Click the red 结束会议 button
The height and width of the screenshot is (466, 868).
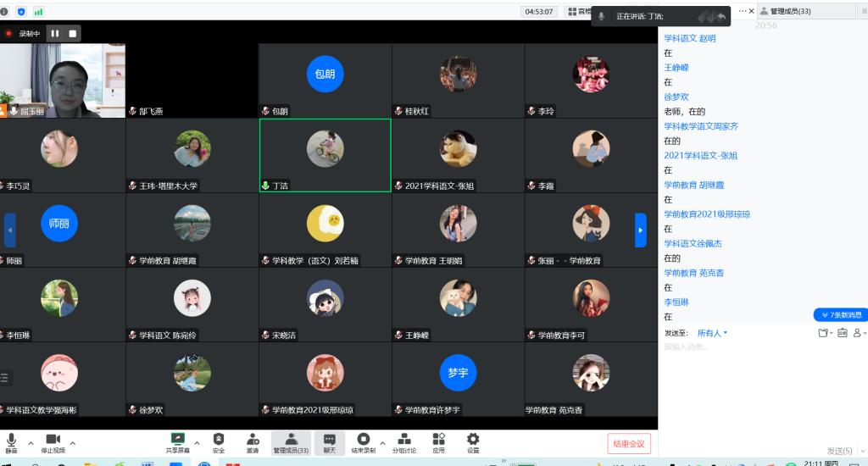coord(628,443)
